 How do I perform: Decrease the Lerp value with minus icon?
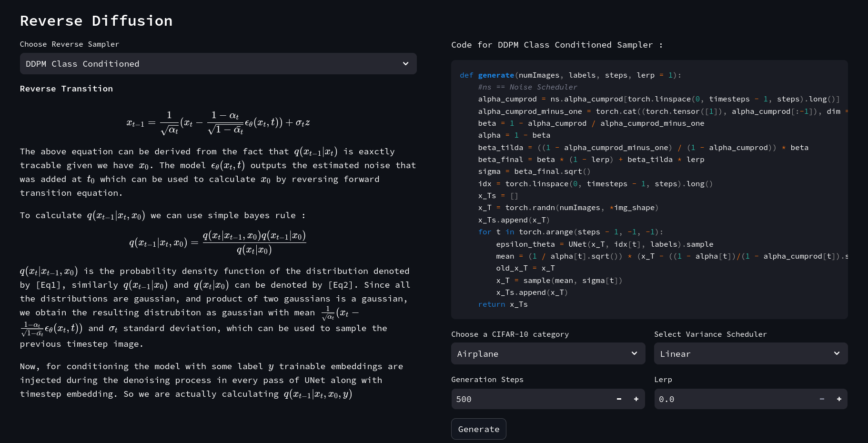pyautogui.click(x=822, y=399)
